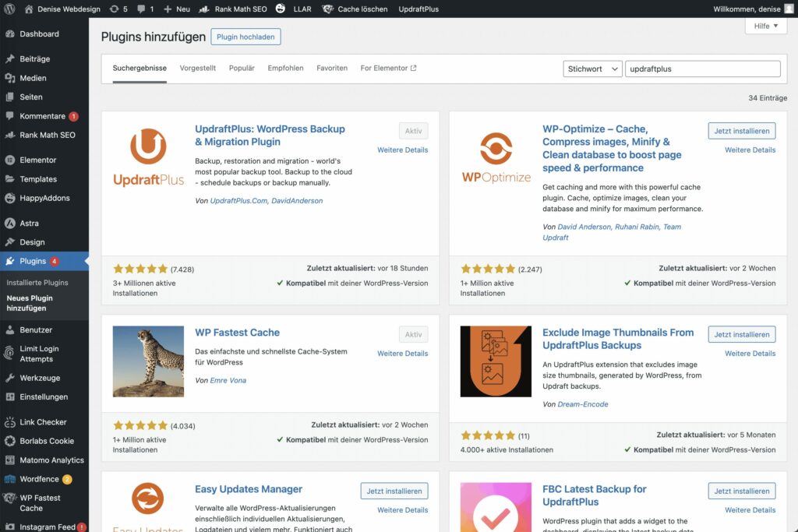Switch to Favoriten tab
This screenshot has height=532, width=798.
point(332,68)
